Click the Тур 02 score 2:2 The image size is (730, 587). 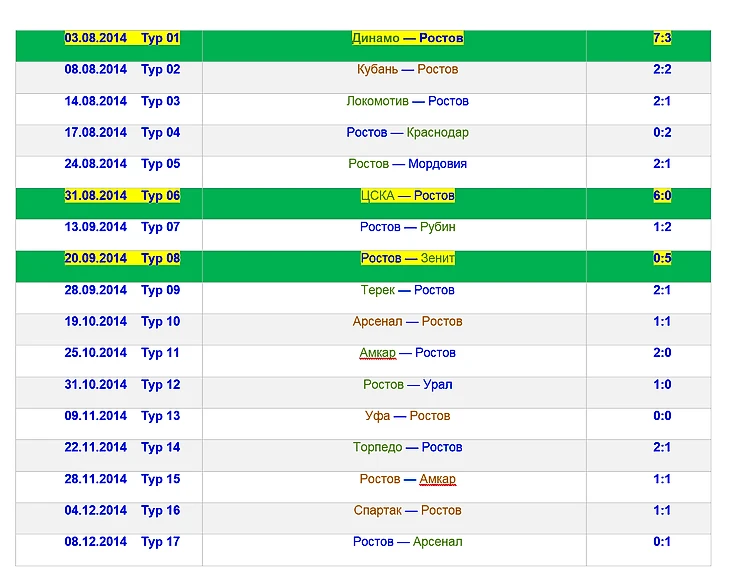tap(662, 69)
